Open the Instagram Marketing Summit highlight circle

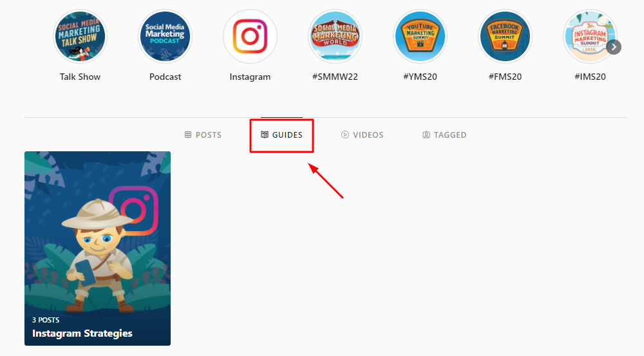point(590,37)
